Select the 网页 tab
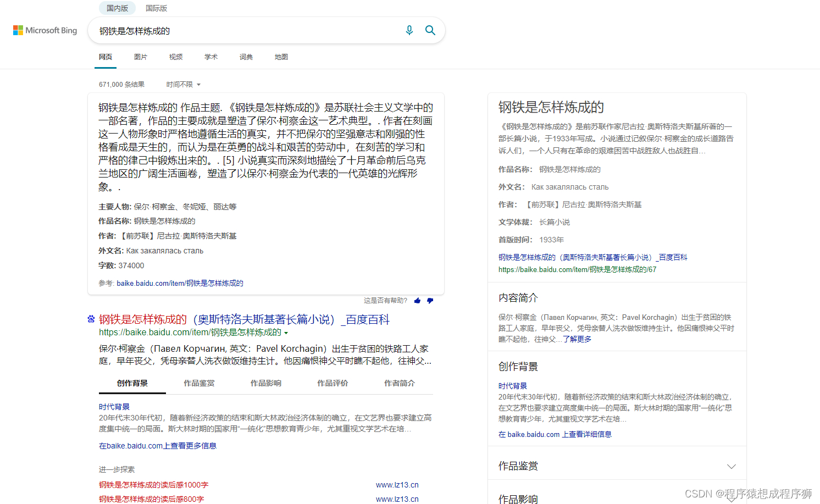This screenshot has height=504, width=820. [106, 57]
